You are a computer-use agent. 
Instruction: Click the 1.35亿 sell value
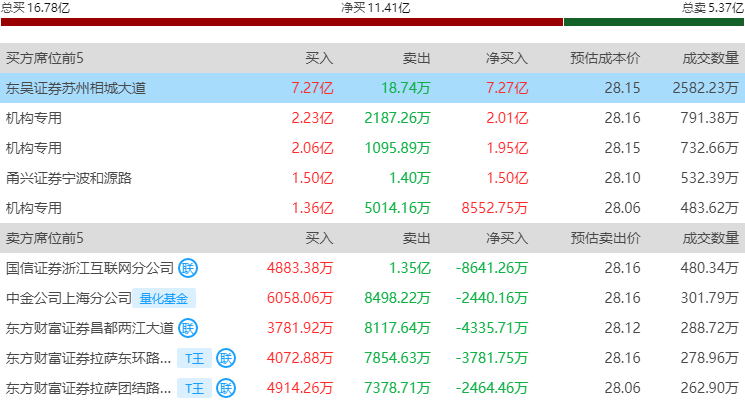tap(410, 268)
